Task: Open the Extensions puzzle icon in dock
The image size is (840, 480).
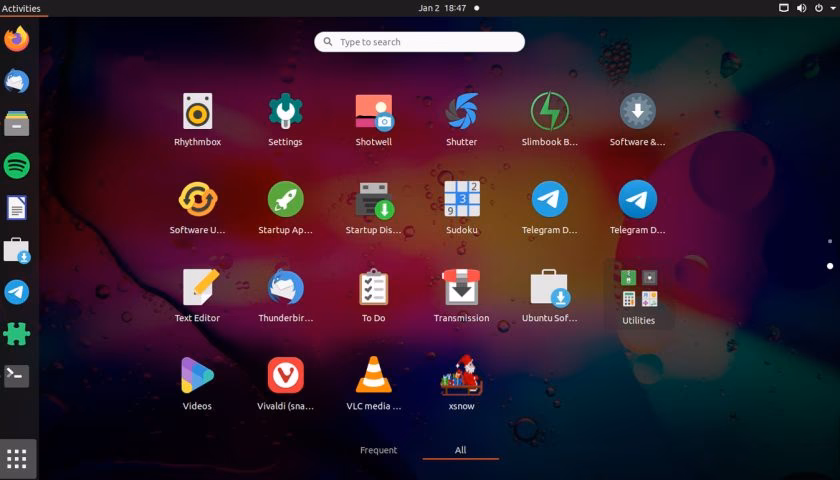Action: point(17,334)
